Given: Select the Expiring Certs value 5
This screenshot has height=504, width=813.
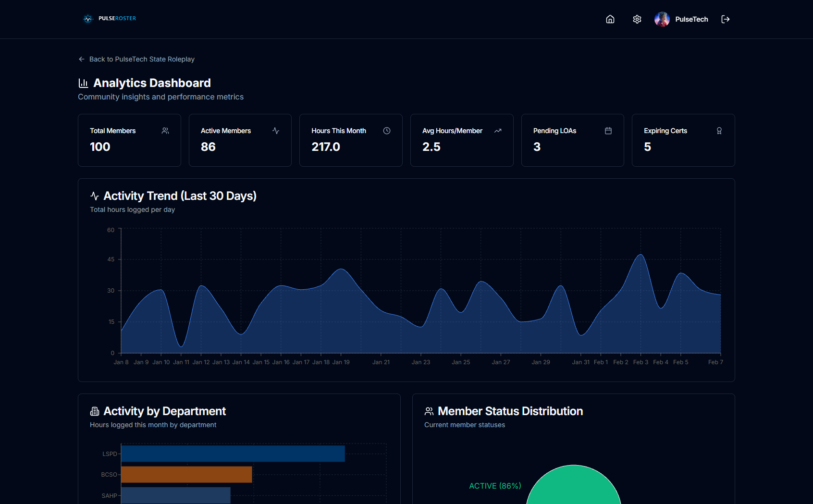Looking at the screenshot, I should pos(648,147).
